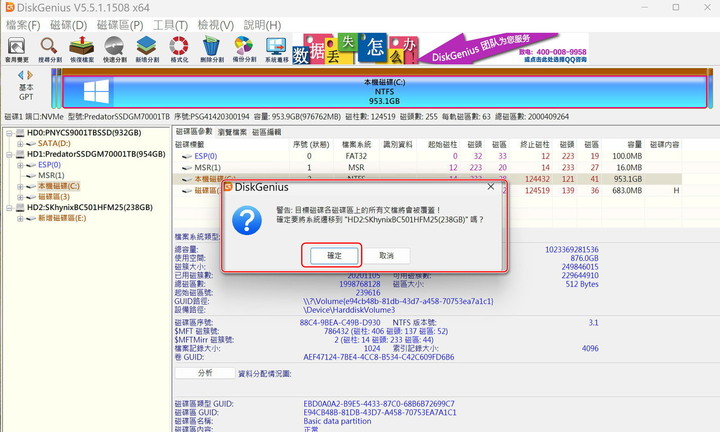Close the DiskGenius warning dialog
This screenshot has height=432, width=720.
pyautogui.click(x=490, y=186)
